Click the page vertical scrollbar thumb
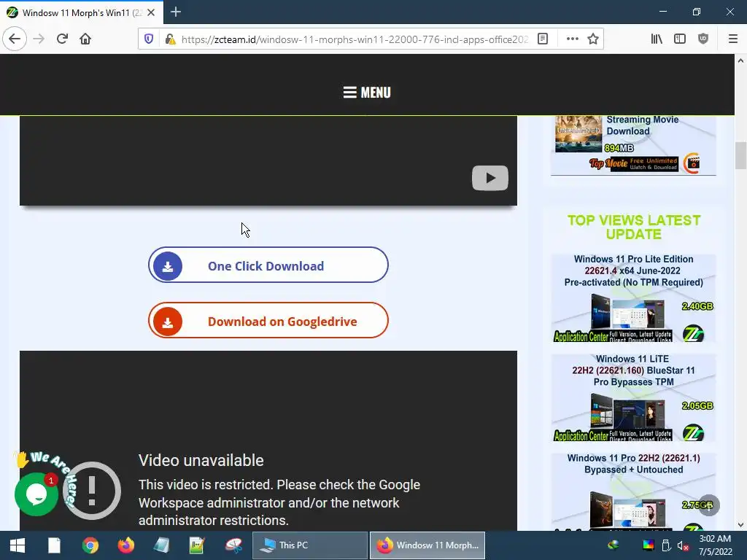Screen dimensions: 747x560 coord(740,155)
